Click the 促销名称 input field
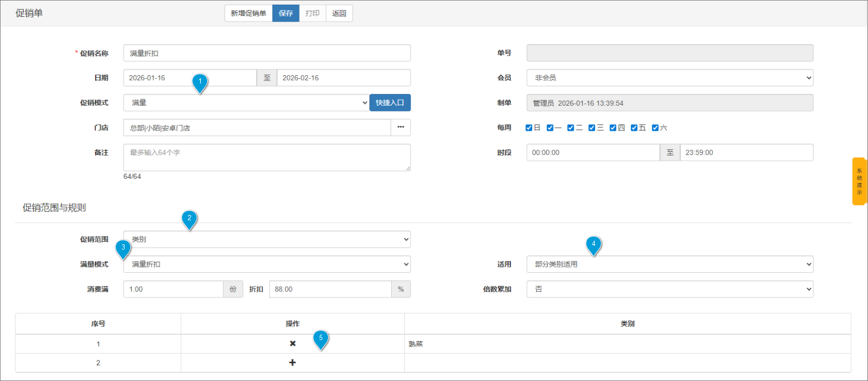This screenshot has width=868, height=381. click(267, 53)
